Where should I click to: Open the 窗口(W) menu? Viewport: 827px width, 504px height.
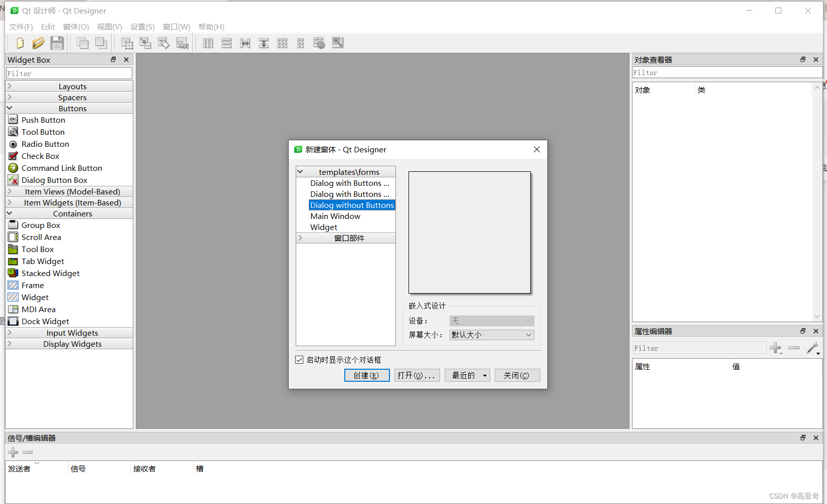coord(176,27)
